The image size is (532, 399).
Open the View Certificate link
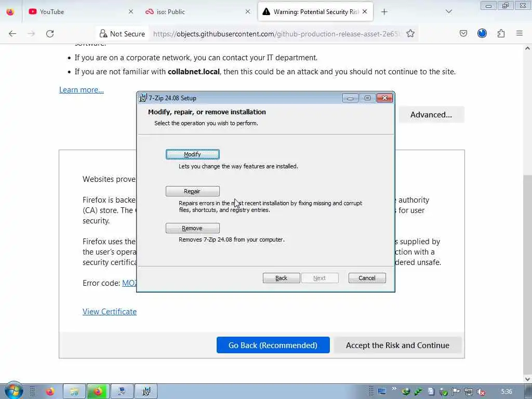tap(110, 312)
